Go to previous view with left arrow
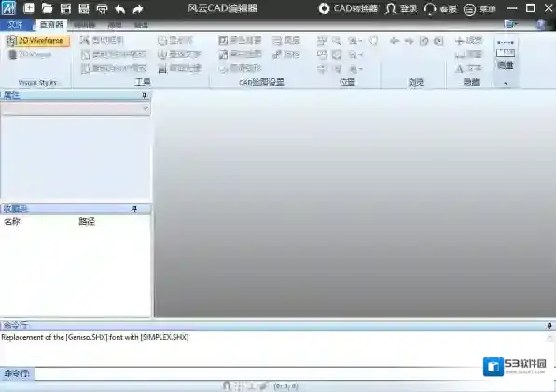Screen dimensions: 556x392 pyautogui.click(x=395, y=41)
